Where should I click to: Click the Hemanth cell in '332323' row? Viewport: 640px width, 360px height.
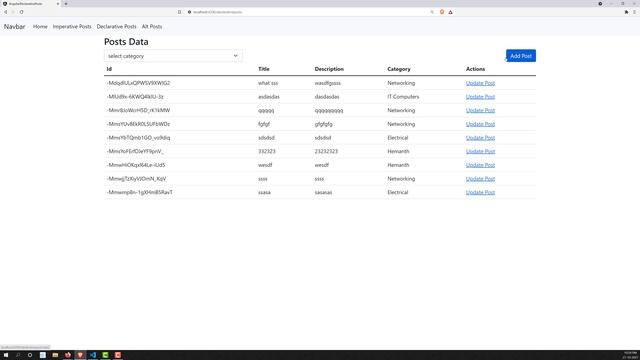398,151
